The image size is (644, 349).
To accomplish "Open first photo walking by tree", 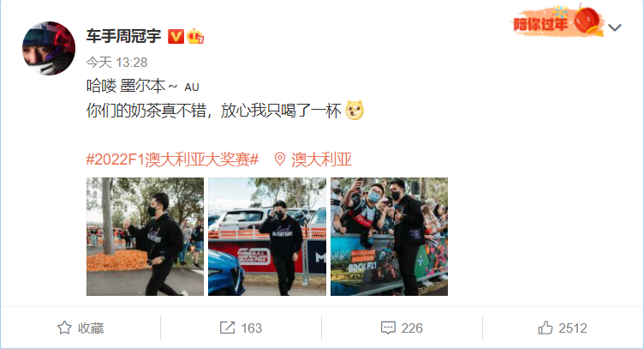I will click(145, 237).
